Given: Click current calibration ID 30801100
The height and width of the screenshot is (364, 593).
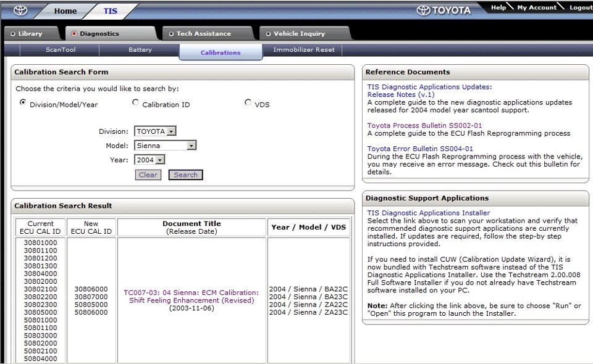Looking at the screenshot, I should (41, 250).
